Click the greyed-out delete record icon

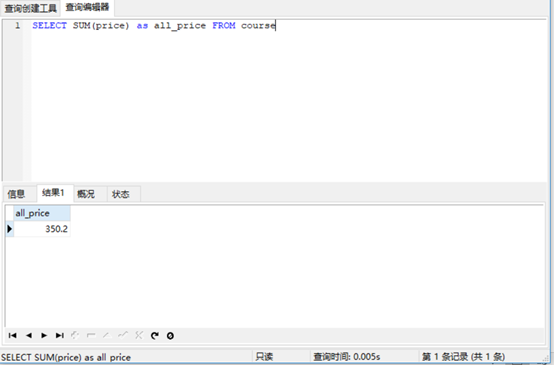91,335
